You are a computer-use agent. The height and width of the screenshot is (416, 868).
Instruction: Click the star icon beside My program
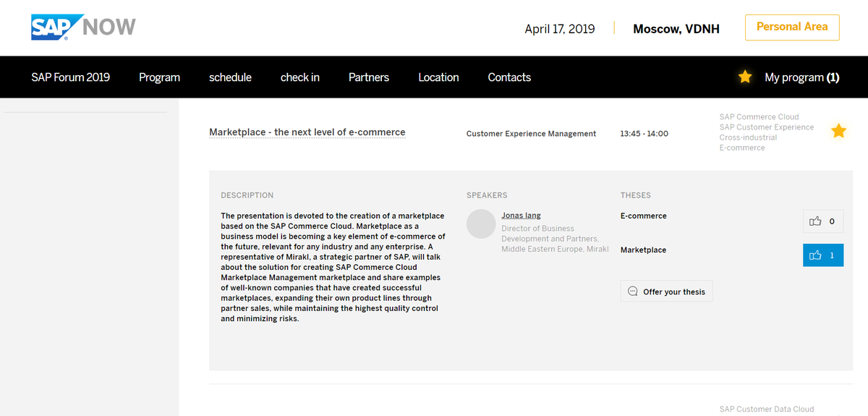[745, 77]
